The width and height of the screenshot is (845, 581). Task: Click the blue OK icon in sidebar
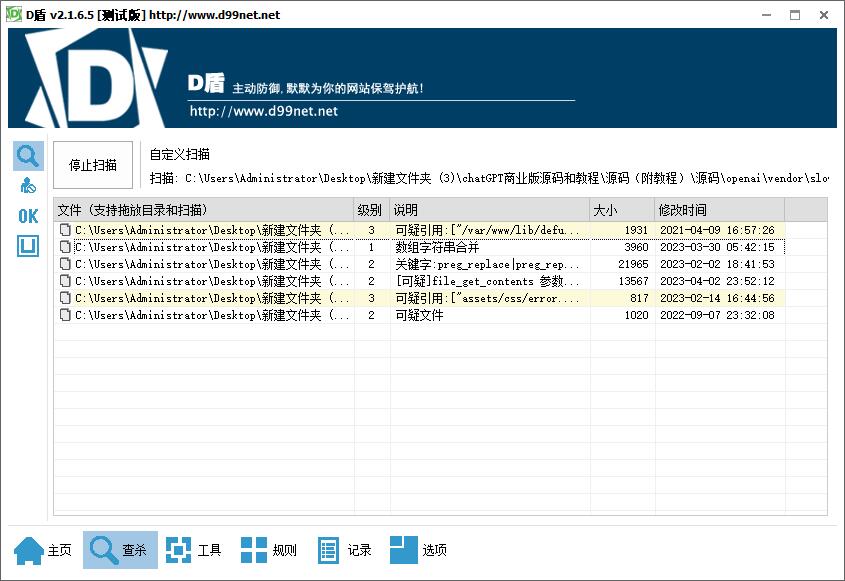click(28, 216)
